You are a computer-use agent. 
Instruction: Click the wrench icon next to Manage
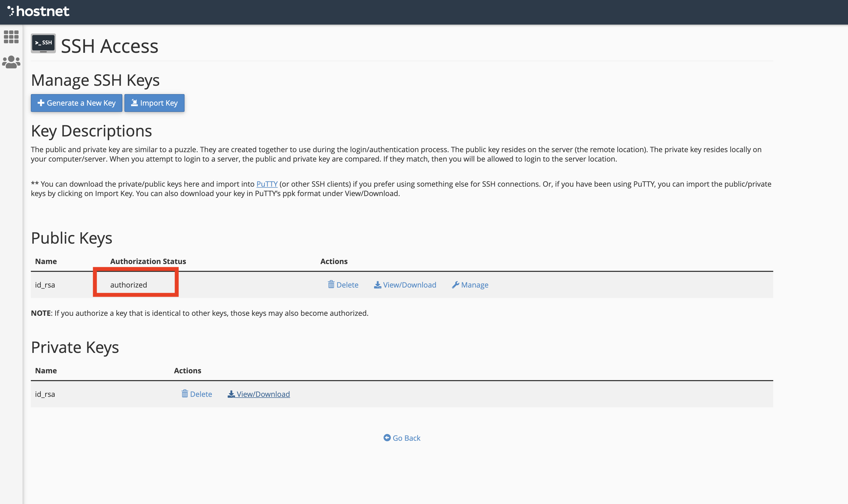coord(455,285)
